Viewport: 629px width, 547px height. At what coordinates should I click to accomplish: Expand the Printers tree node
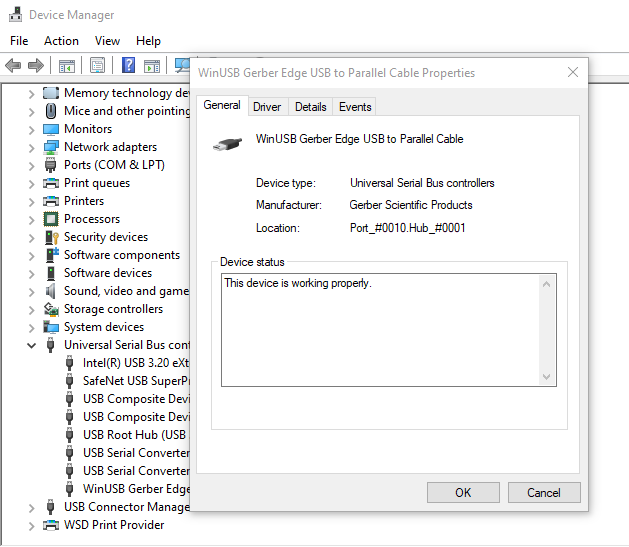pos(31,202)
